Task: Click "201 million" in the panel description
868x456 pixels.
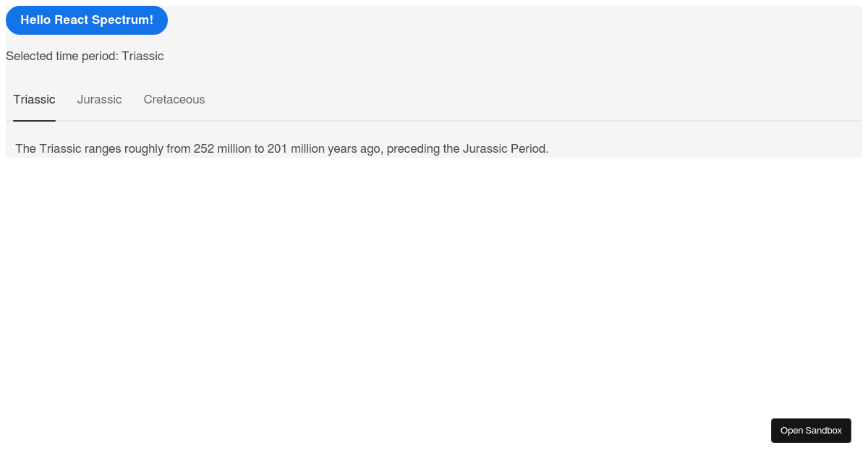Action: point(296,149)
